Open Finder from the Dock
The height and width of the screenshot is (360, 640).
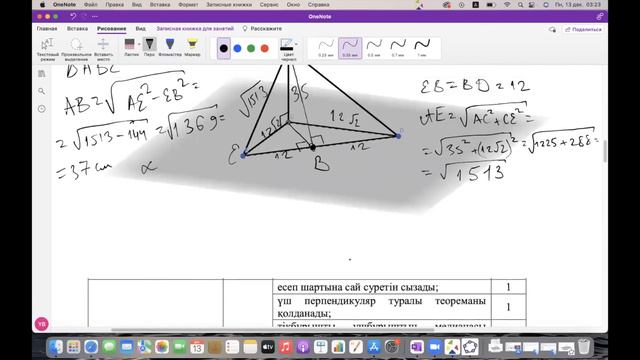coord(56,347)
